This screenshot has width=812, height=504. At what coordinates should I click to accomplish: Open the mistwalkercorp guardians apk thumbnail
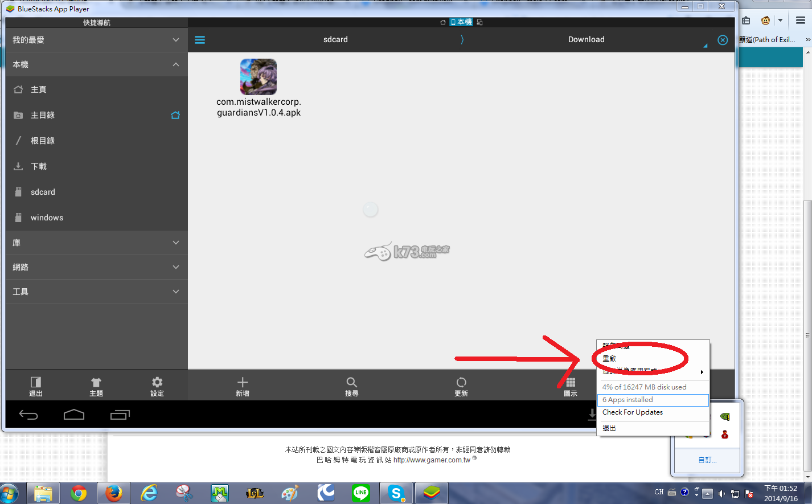click(x=259, y=77)
